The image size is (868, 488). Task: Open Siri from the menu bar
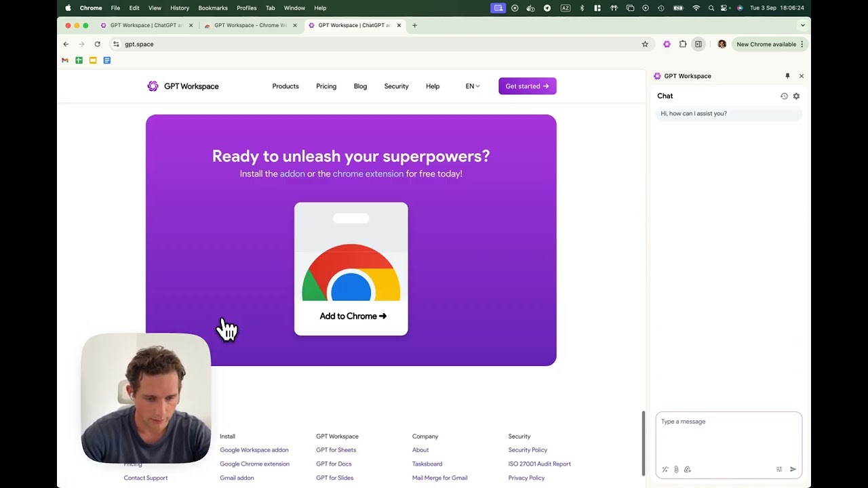tap(740, 8)
